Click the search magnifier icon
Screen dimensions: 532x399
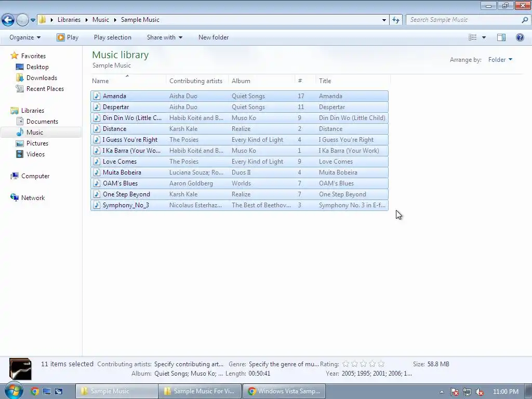[525, 20]
